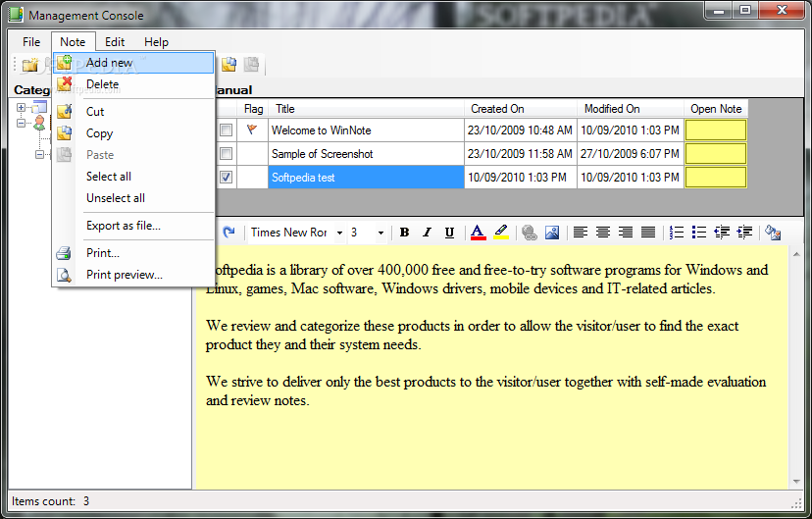Select the Sample of Screenshot title cell
The width and height of the screenshot is (812, 519).
tap(366, 154)
